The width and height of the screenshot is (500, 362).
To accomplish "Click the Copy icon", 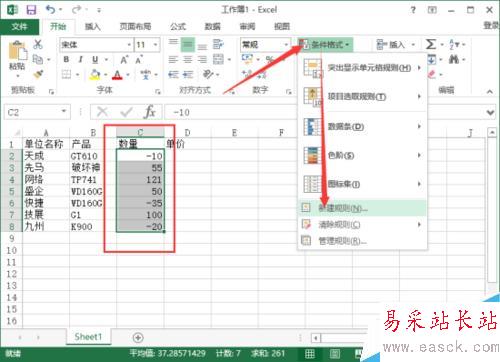I will [38, 59].
